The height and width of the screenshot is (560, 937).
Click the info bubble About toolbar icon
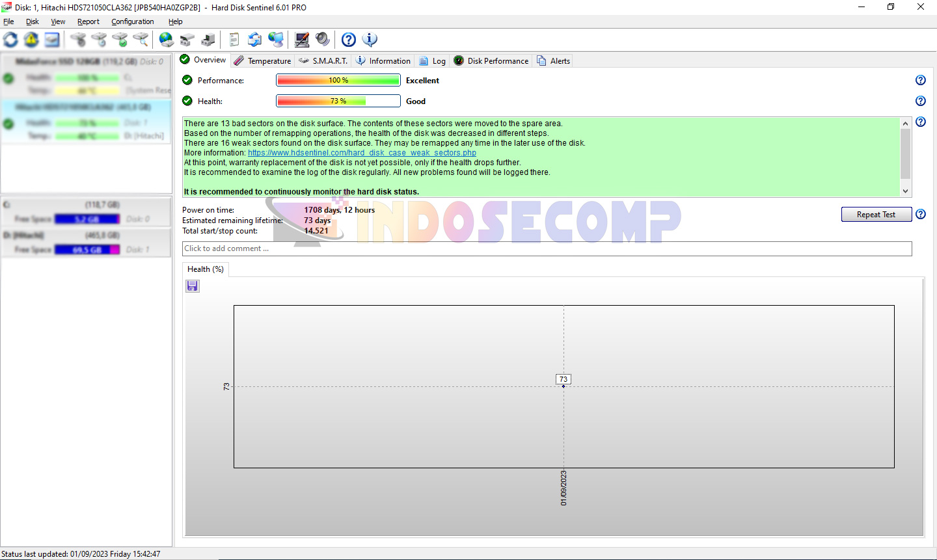[370, 40]
